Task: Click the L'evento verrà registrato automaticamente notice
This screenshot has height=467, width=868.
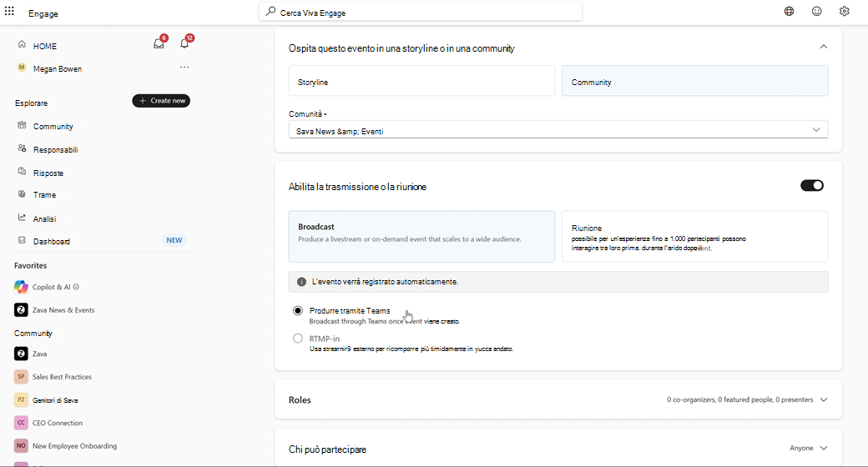Action: click(558, 282)
